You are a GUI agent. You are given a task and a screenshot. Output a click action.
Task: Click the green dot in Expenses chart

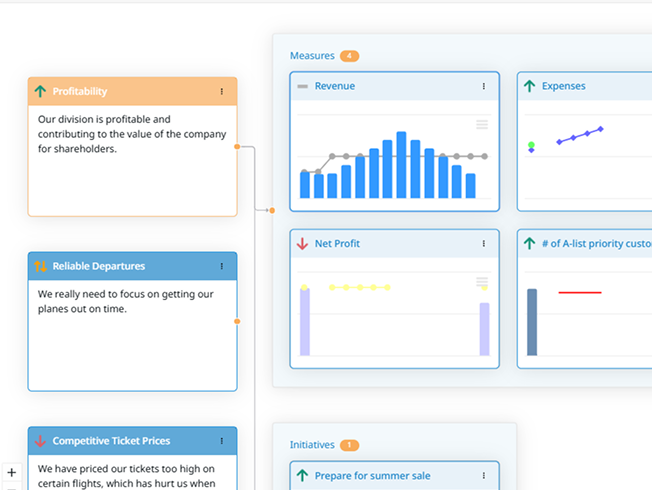(531, 145)
